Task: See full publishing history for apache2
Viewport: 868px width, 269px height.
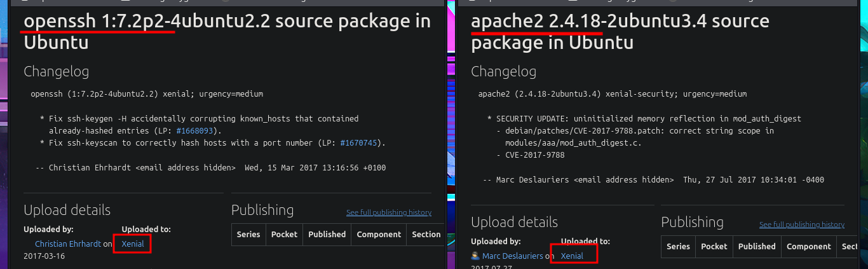Action: [801, 224]
